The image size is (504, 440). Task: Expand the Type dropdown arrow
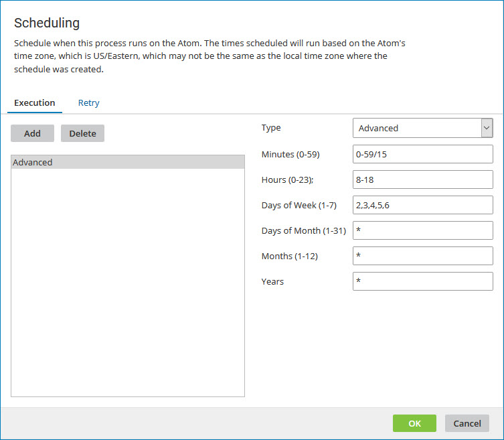[486, 128]
